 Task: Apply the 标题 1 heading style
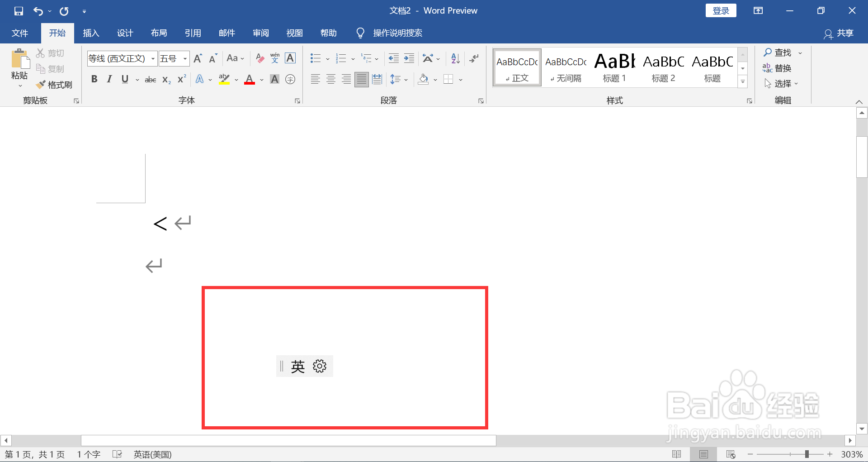tap(614, 68)
